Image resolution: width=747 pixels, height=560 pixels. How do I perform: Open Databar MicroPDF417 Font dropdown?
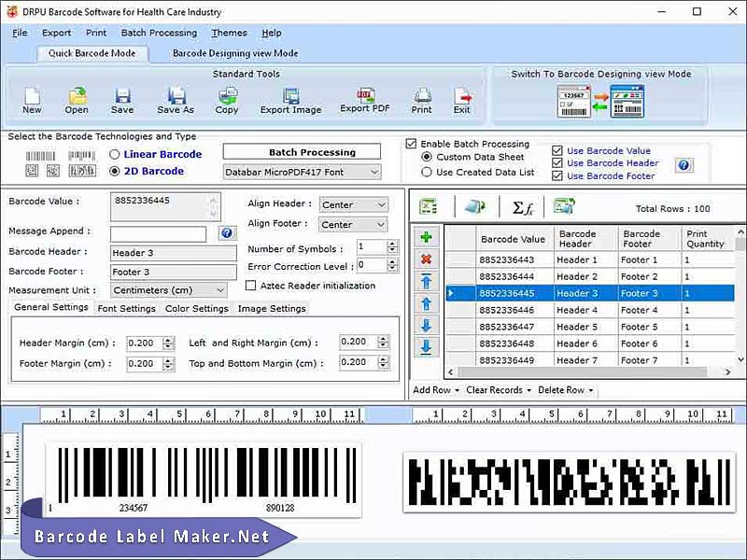(x=302, y=172)
